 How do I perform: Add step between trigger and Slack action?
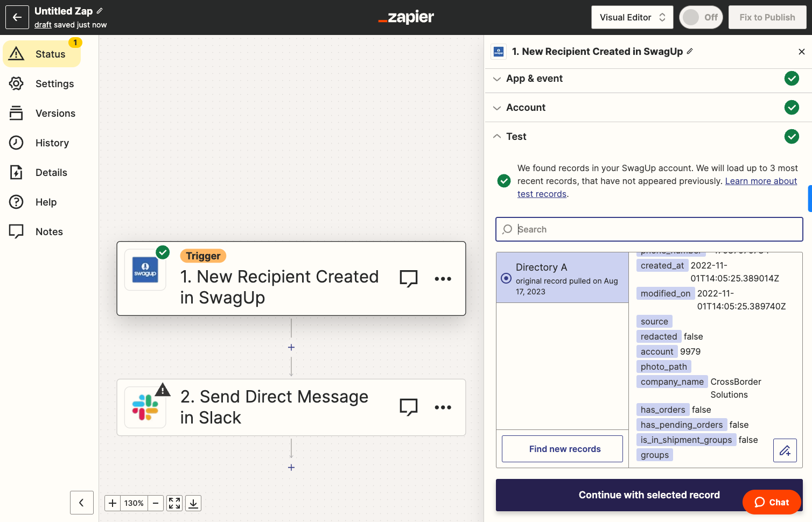point(291,348)
